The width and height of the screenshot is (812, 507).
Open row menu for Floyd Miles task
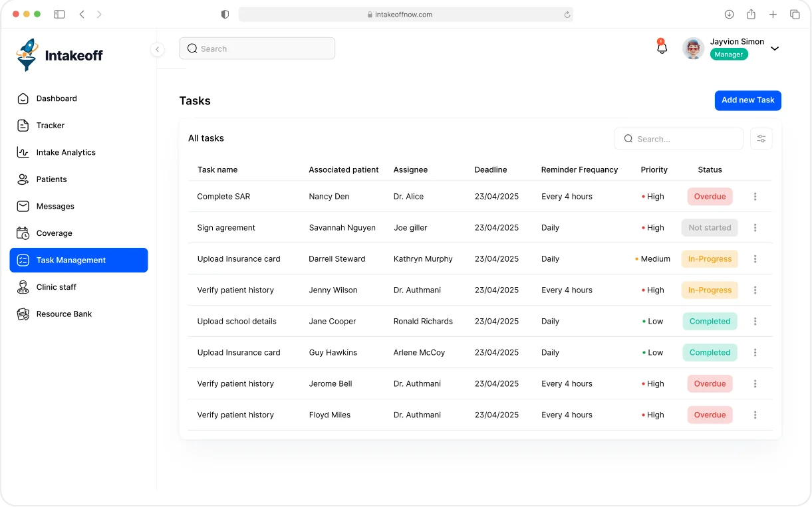coord(755,415)
